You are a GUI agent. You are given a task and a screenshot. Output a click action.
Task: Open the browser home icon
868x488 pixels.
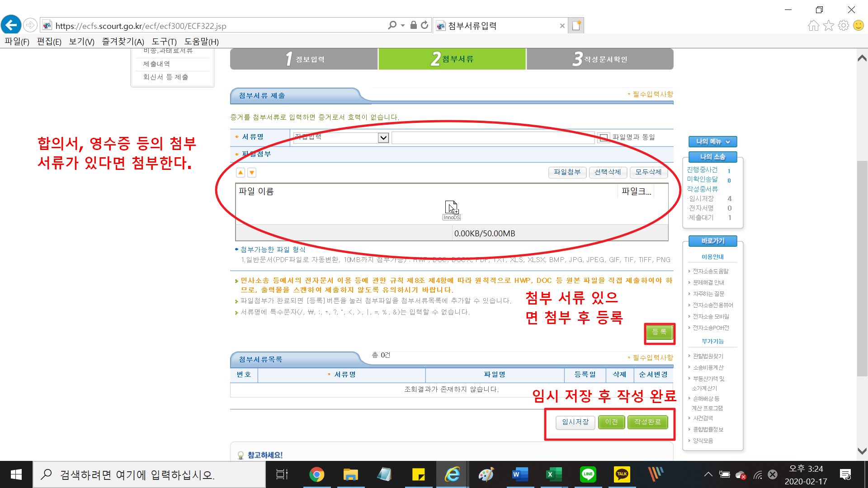[x=813, y=25]
